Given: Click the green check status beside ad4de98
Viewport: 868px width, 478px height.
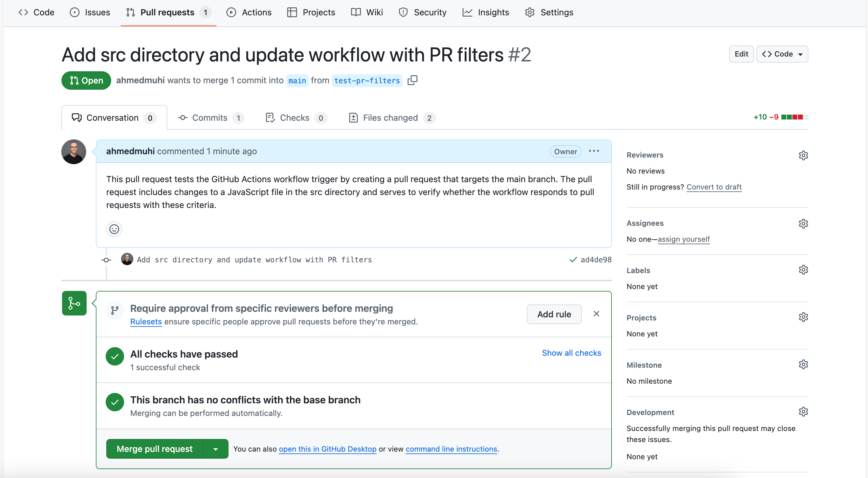Looking at the screenshot, I should coord(573,260).
